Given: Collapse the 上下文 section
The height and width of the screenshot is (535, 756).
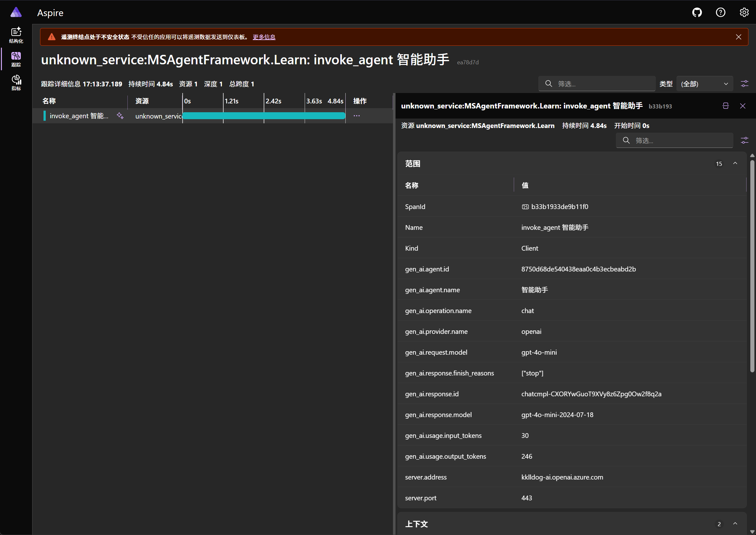Looking at the screenshot, I should tap(735, 523).
